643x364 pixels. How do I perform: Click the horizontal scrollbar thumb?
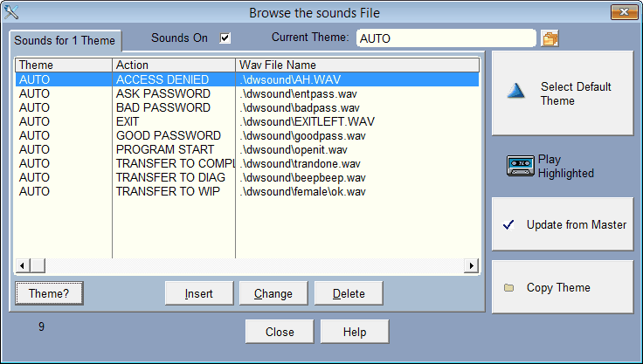click(x=38, y=265)
